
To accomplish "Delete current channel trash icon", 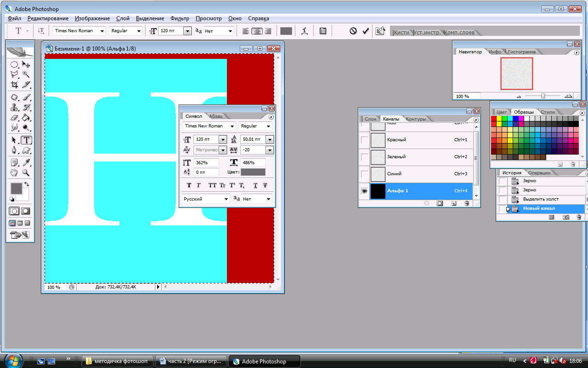I will coord(467,203).
